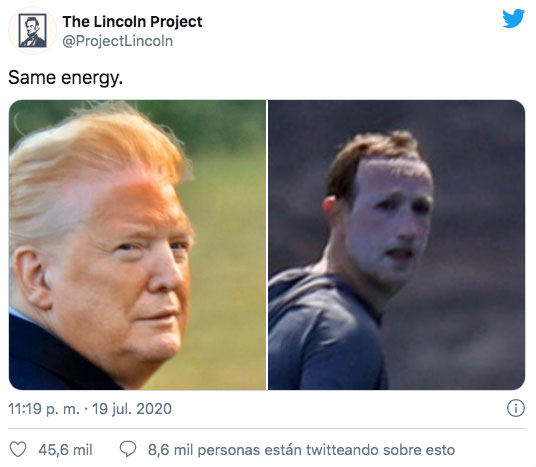The image size is (536, 467).
Task: Like the tweet with the heart icon
Action: (18, 449)
